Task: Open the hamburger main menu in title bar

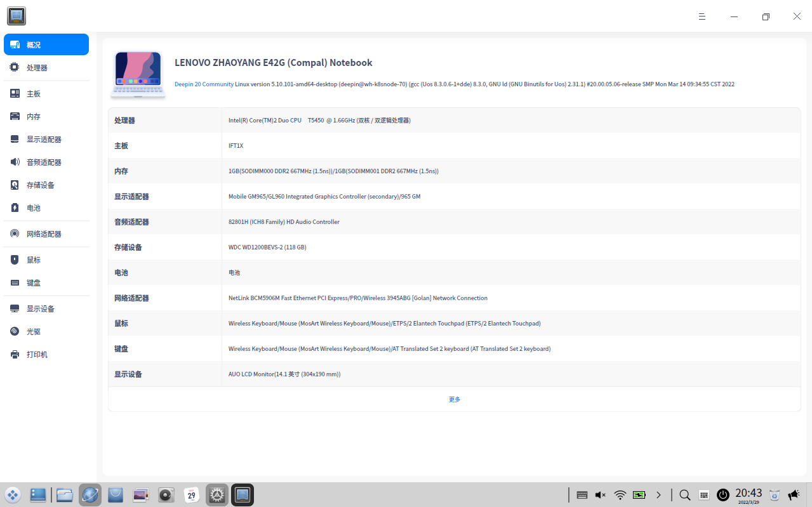Action: tap(702, 16)
